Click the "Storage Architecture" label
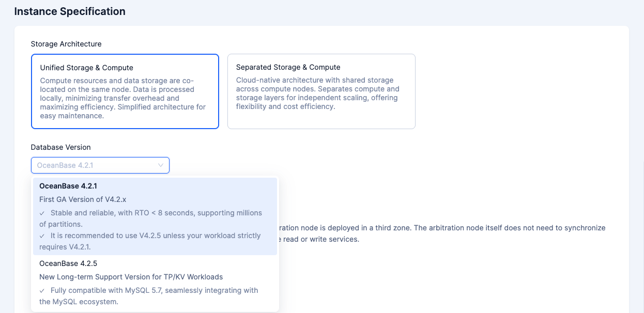Image resolution: width=644 pixels, height=313 pixels. 66,44
